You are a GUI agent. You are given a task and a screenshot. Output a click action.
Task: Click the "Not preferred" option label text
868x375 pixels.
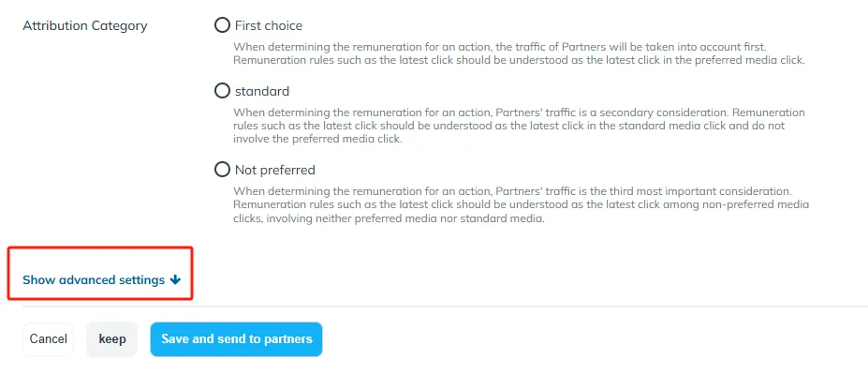tap(274, 170)
